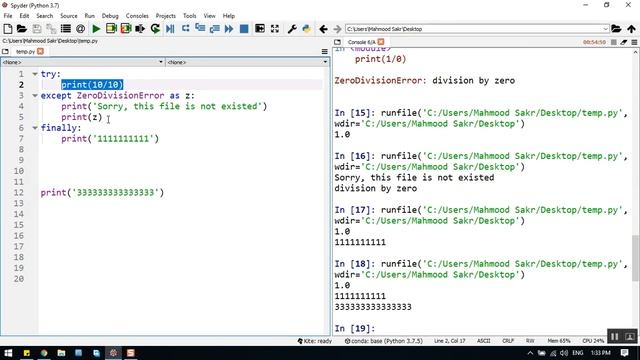Open the Windows Start menu
Screen dimensions: 640x360
coord(8,353)
